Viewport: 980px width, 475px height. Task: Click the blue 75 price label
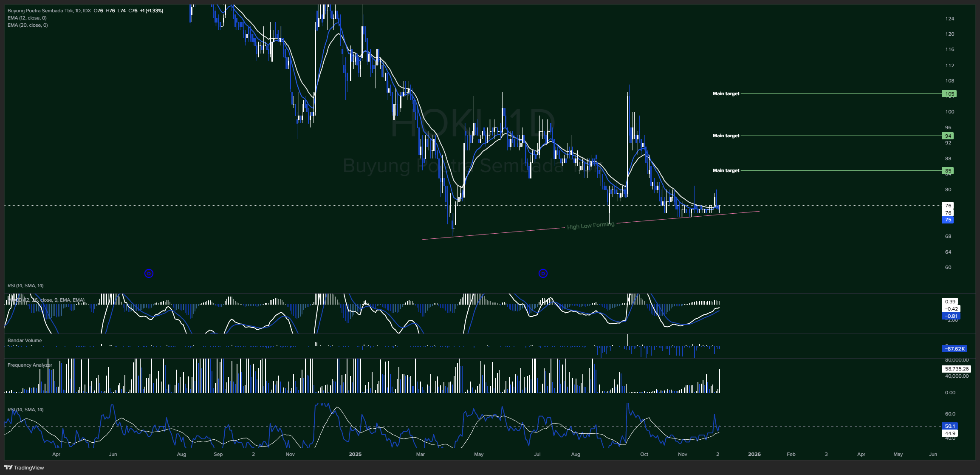948,220
